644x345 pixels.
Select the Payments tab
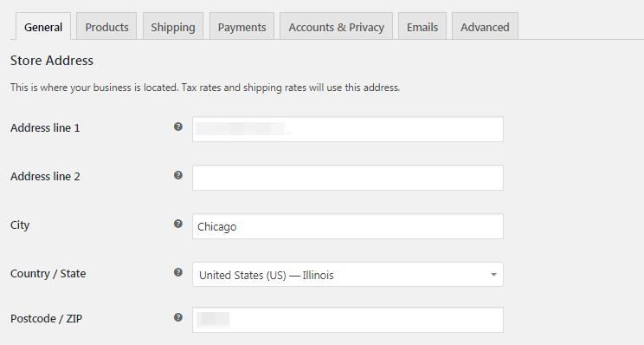(x=241, y=26)
